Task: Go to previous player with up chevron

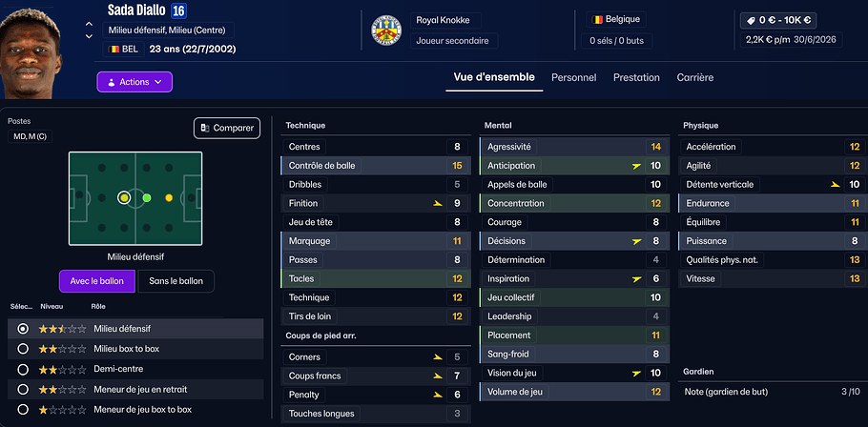Action: (x=89, y=24)
